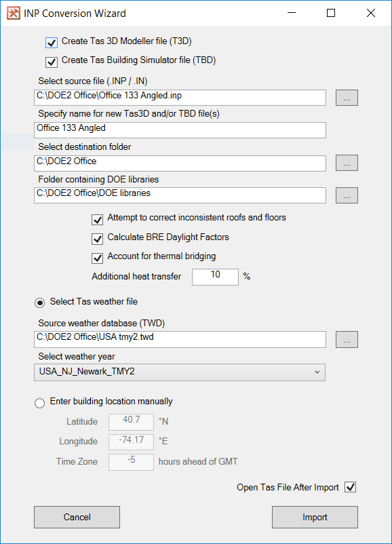Click the INP Conversion Wizard app icon
Screen dimensions: 392x544
coord(14,14)
